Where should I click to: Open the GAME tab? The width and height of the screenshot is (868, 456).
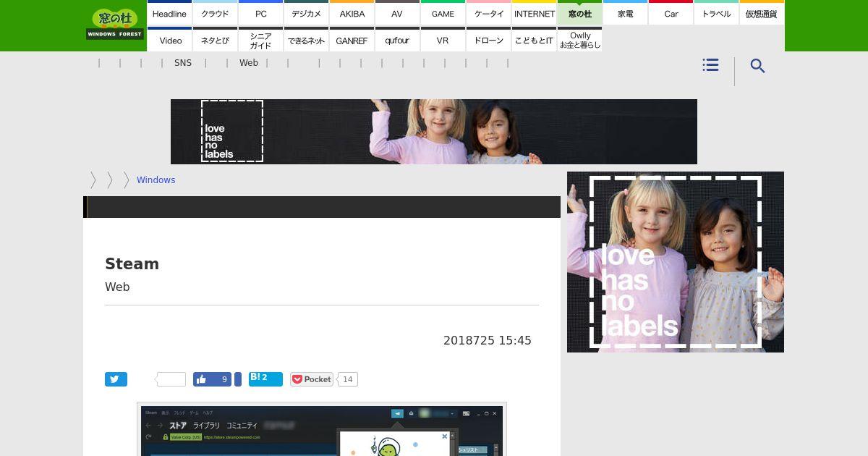tap(443, 13)
